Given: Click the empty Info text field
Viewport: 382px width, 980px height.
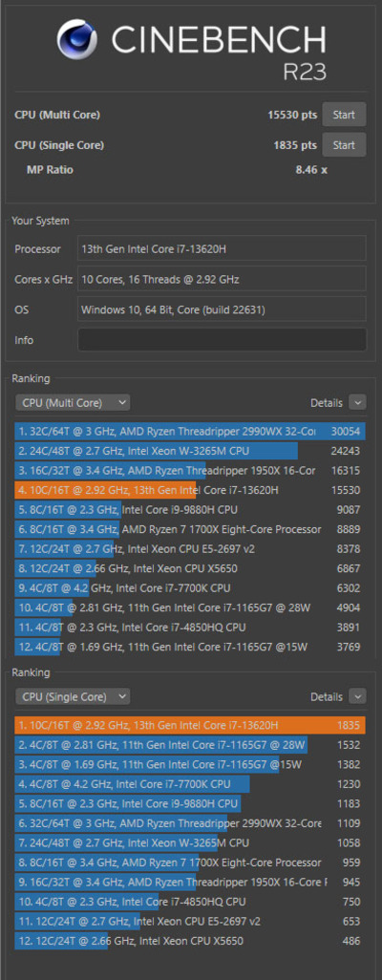Looking at the screenshot, I should click(x=222, y=340).
